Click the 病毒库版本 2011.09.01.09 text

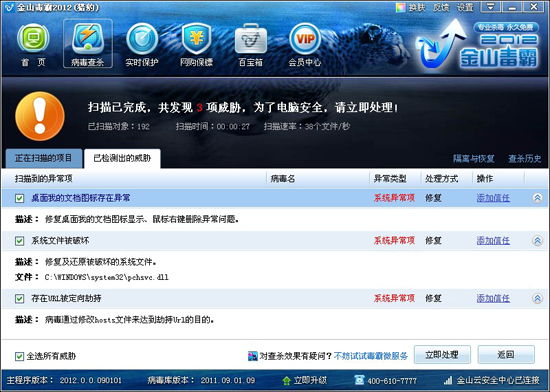point(201,380)
